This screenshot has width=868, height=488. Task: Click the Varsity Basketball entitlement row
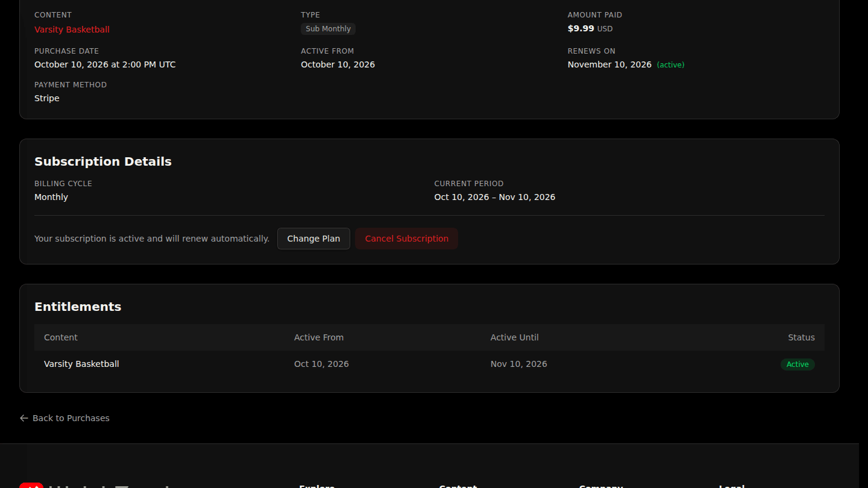click(429, 364)
